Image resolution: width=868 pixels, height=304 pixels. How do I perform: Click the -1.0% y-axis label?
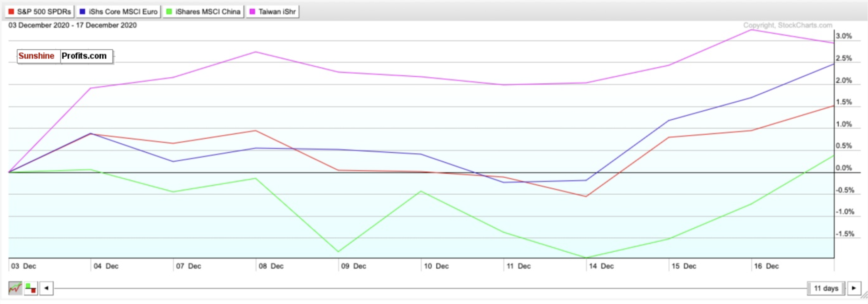tap(845, 212)
